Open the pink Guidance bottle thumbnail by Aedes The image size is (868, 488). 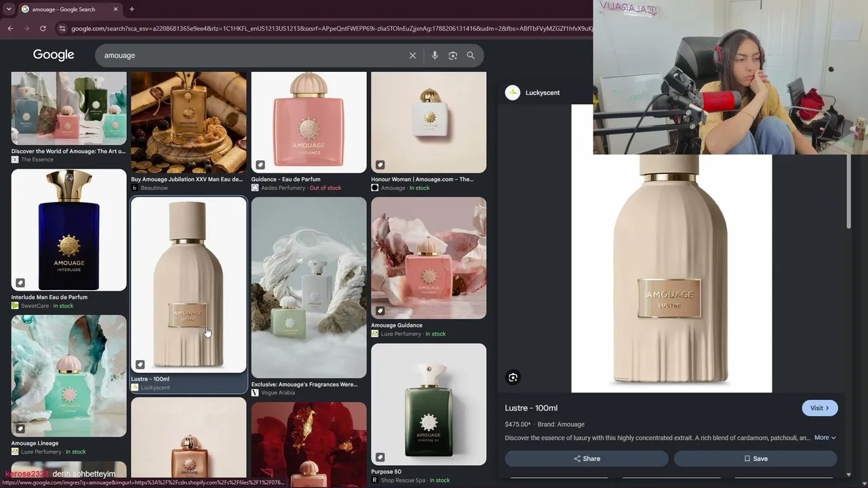309,123
